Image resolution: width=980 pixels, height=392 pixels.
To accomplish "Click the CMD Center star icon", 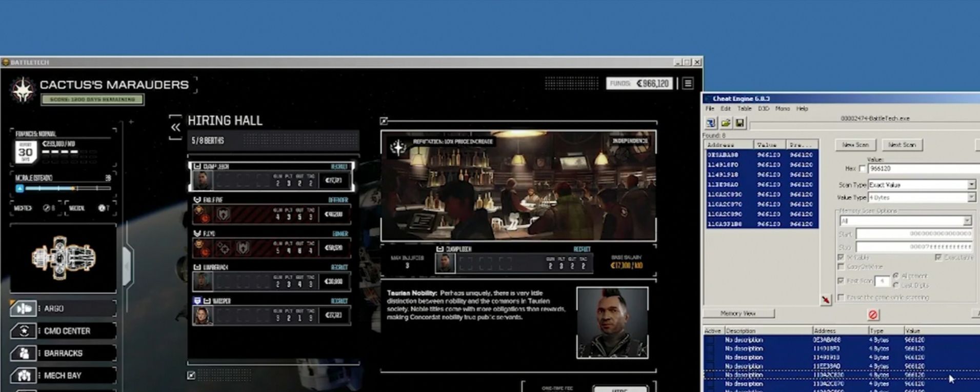I will [24, 331].
